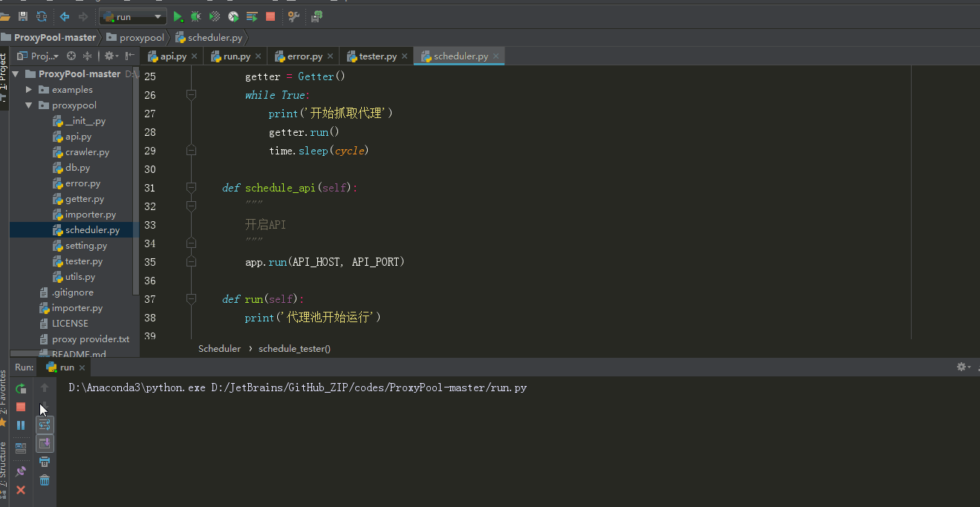Print the console output
Image resolution: width=980 pixels, height=507 pixels.
tap(45, 462)
